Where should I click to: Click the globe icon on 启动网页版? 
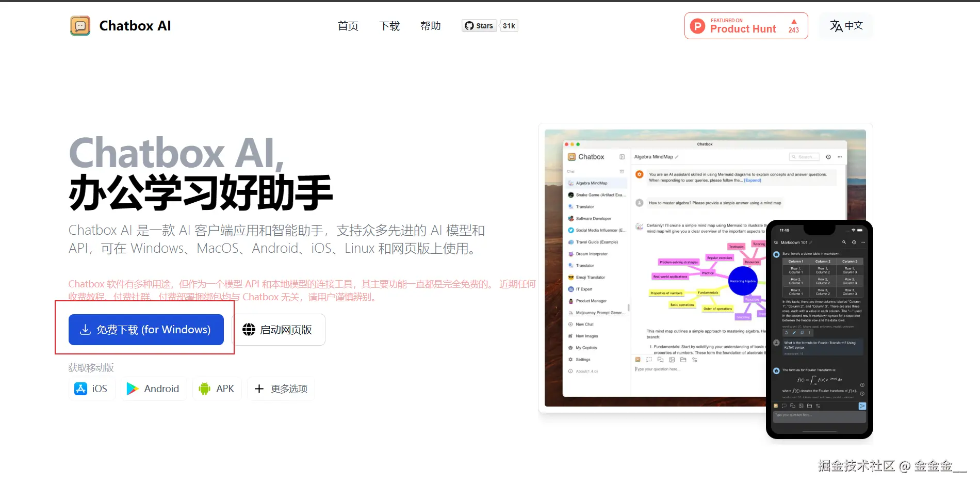click(249, 330)
